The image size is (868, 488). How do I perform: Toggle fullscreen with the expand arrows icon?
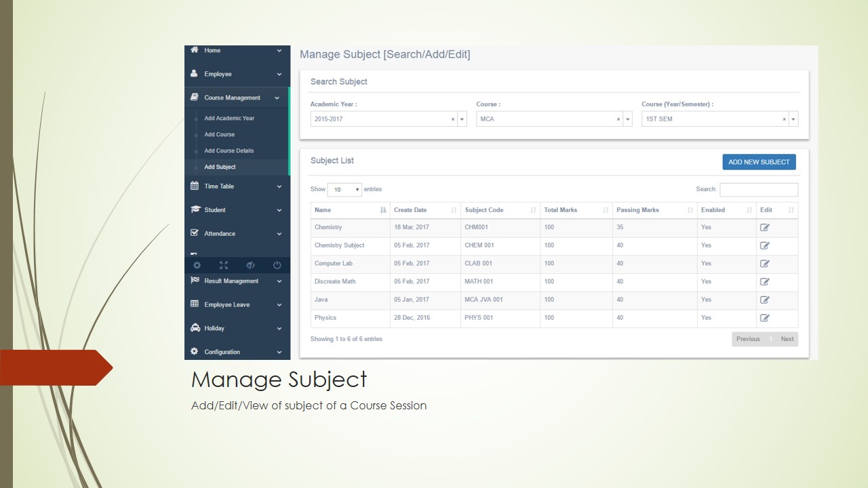click(224, 265)
